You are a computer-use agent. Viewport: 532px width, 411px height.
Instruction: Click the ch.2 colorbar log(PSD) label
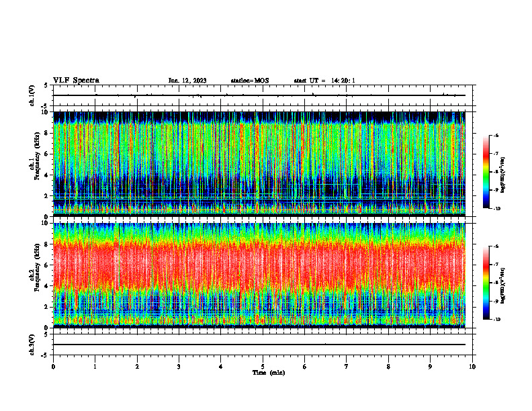point(503,285)
